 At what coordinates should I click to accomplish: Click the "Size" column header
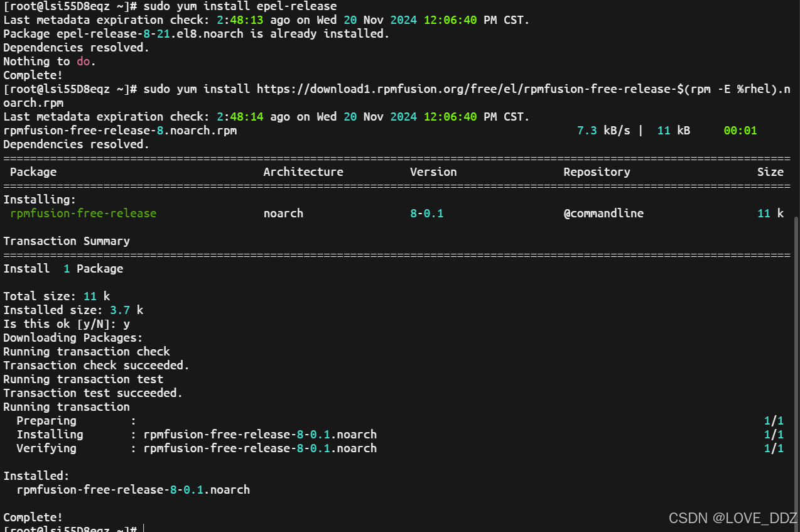770,172
